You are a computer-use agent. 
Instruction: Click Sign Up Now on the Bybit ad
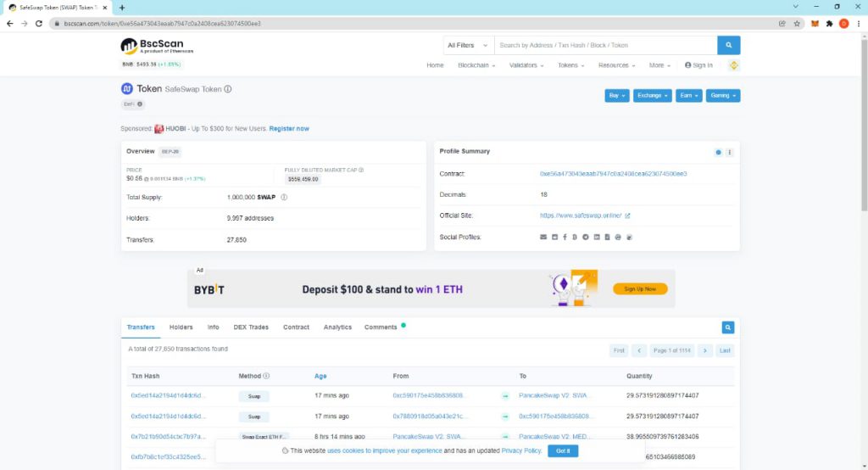[x=640, y=289]
